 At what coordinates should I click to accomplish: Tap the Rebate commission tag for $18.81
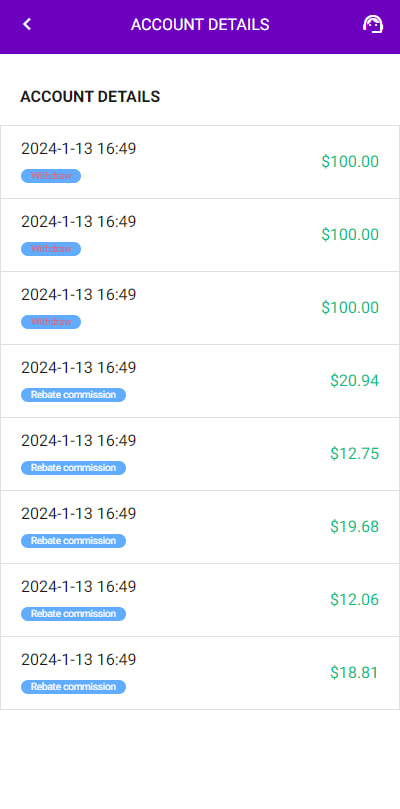pos(73,687)
